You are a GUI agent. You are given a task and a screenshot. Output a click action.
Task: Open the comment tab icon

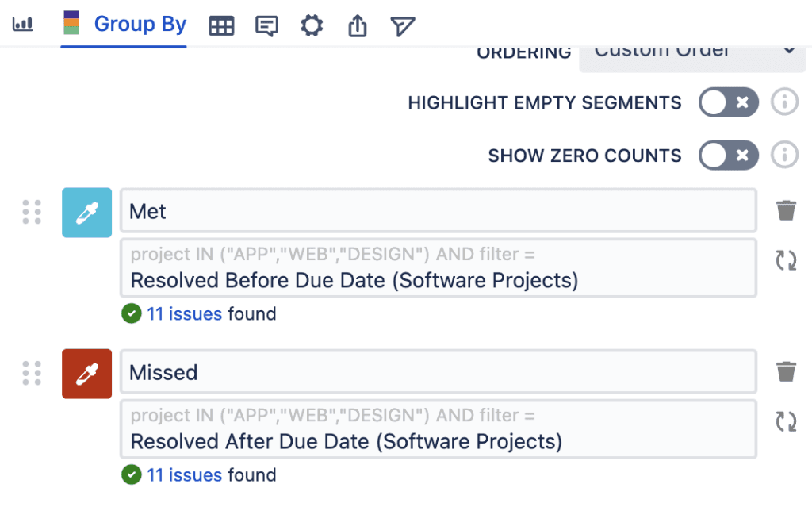pyautogui.click(x=266, y=26)
